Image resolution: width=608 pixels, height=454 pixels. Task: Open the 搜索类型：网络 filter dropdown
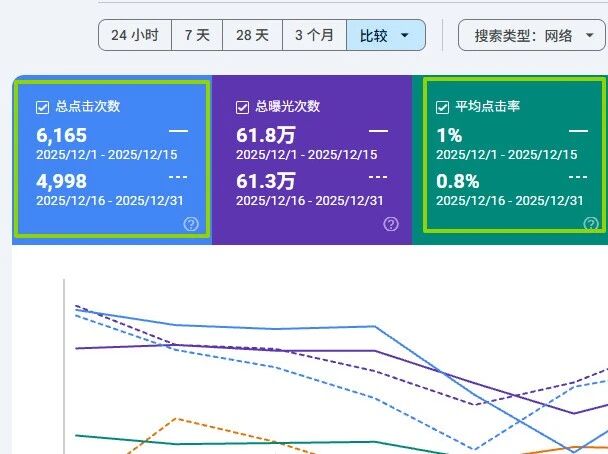[x=532, y=35]
